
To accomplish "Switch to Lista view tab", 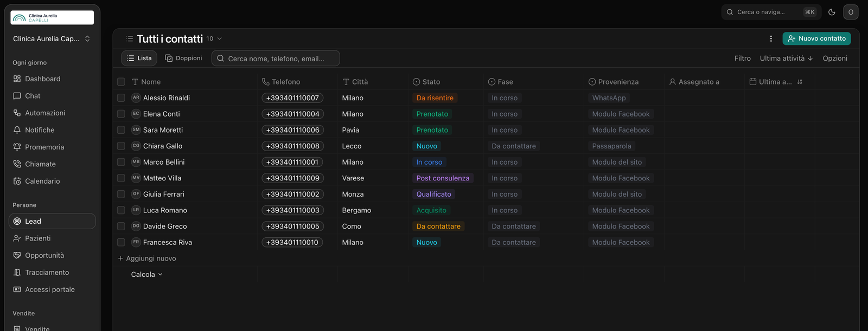I will point(139,58).
